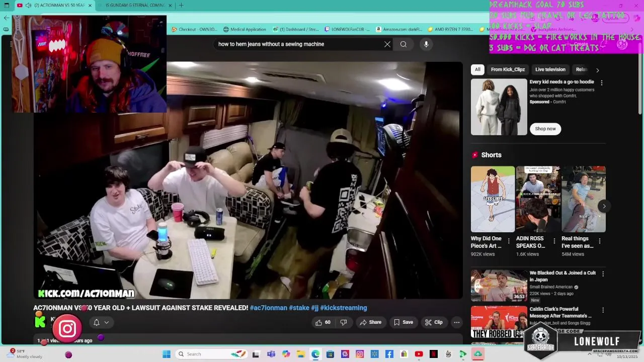Image resolution: width=644 pixels, height=362 pixels.
Task: Open Netflix app in taskbar
Action: coord(433,354)
